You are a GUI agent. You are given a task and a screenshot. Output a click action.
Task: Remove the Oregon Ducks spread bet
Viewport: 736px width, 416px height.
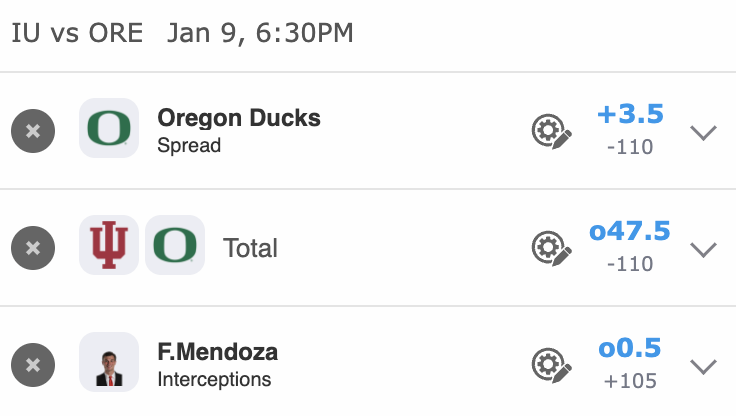click(x=33, y=131)
